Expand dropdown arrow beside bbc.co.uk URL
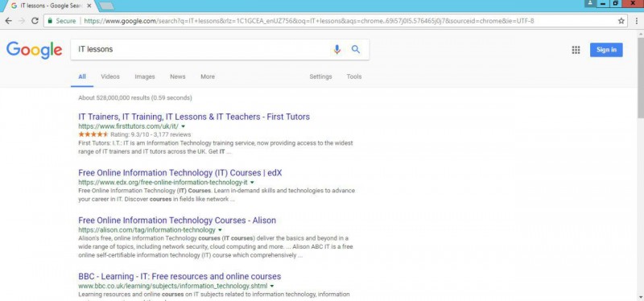The height and width of the screenshot is (301, 644). (x=272, y=286)
